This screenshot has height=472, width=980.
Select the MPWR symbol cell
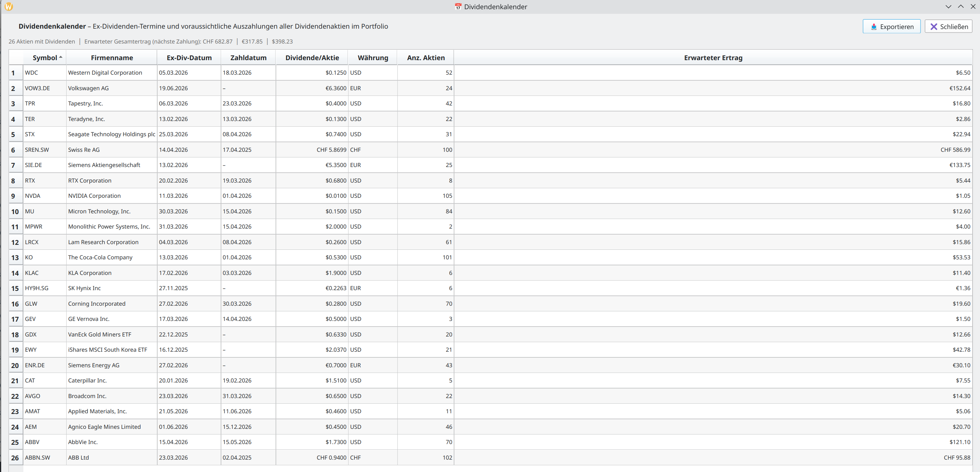click(45, 226)
